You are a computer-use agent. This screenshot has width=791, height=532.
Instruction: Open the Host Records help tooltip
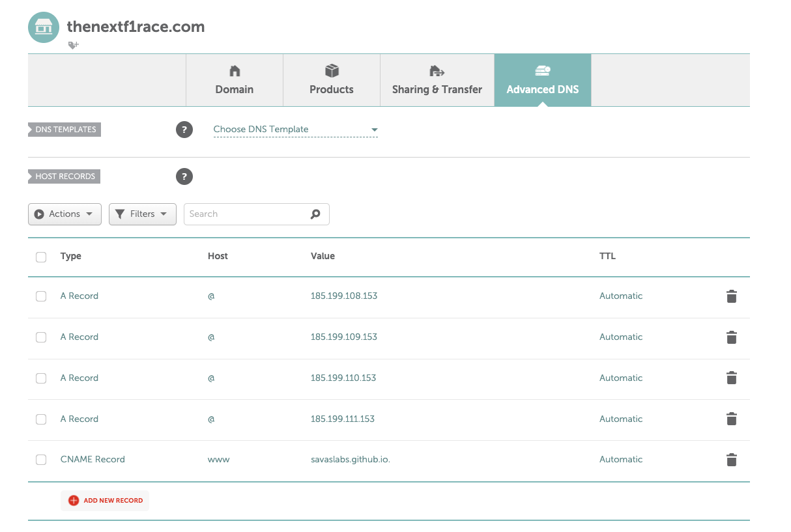pos(184,176)
